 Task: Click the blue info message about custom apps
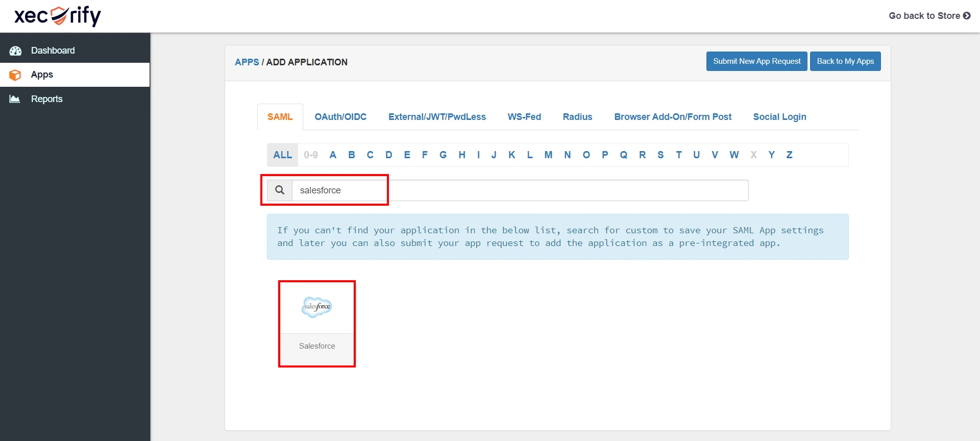[557, 237]
